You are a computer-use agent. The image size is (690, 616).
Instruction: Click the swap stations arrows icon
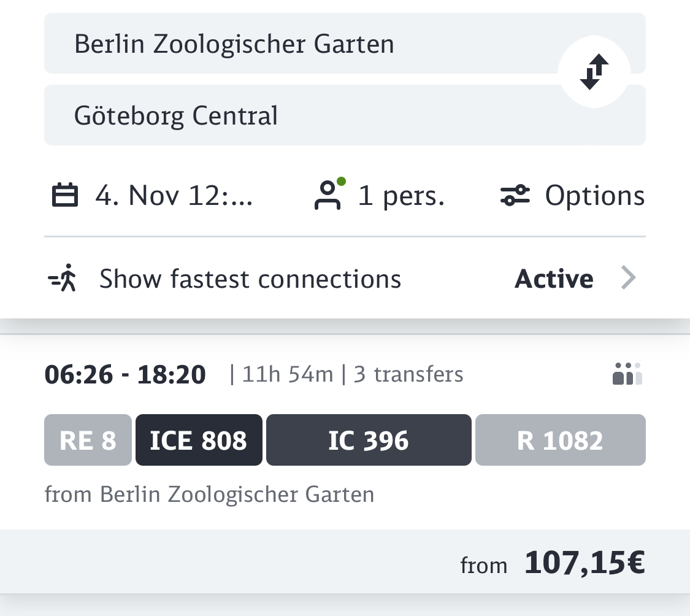coord(594,72)
